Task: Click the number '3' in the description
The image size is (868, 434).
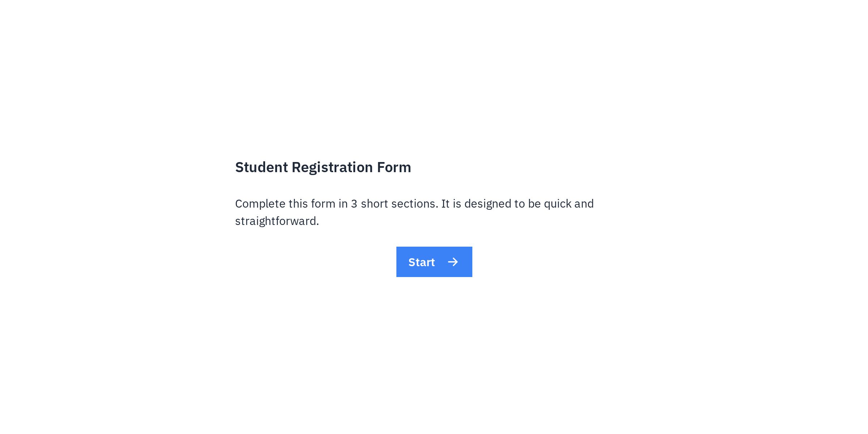Action: 354,204
